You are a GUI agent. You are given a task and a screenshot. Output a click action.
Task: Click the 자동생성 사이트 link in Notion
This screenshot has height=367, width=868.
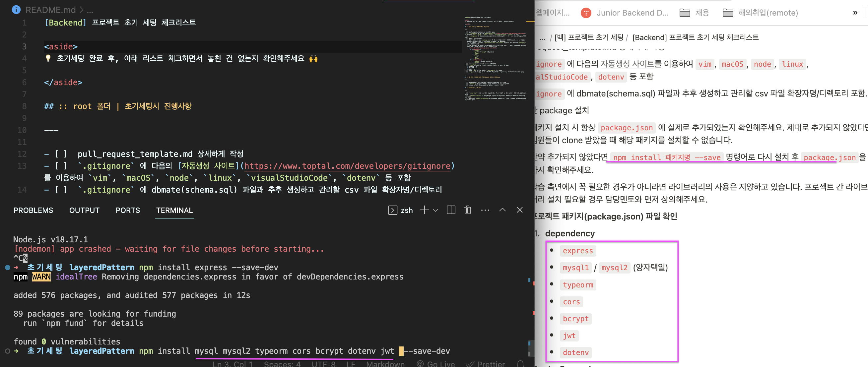(627, 64)
